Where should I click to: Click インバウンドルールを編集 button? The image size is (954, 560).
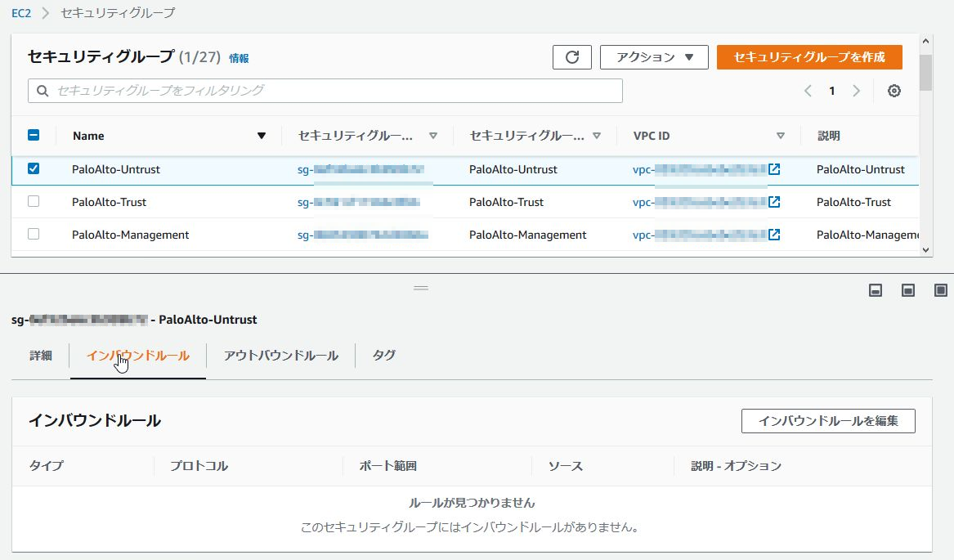[x=827, y=421]
